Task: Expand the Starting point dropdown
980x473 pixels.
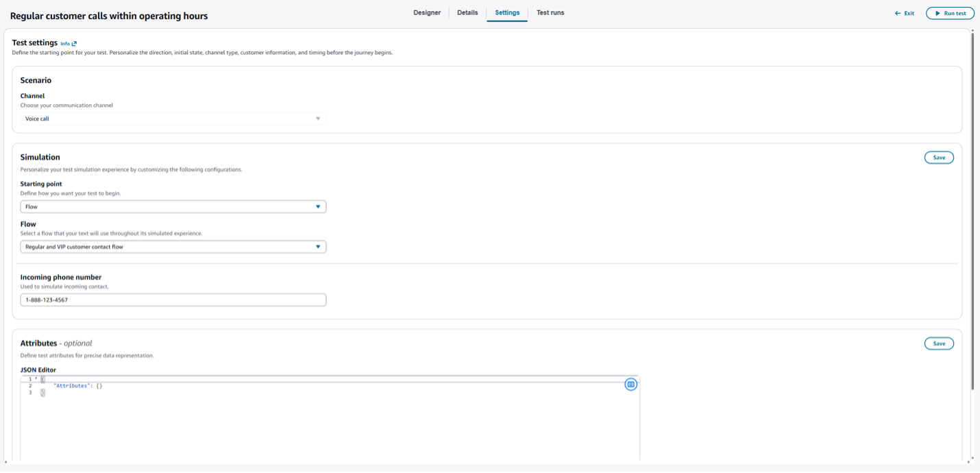Action: click(173, 206)
